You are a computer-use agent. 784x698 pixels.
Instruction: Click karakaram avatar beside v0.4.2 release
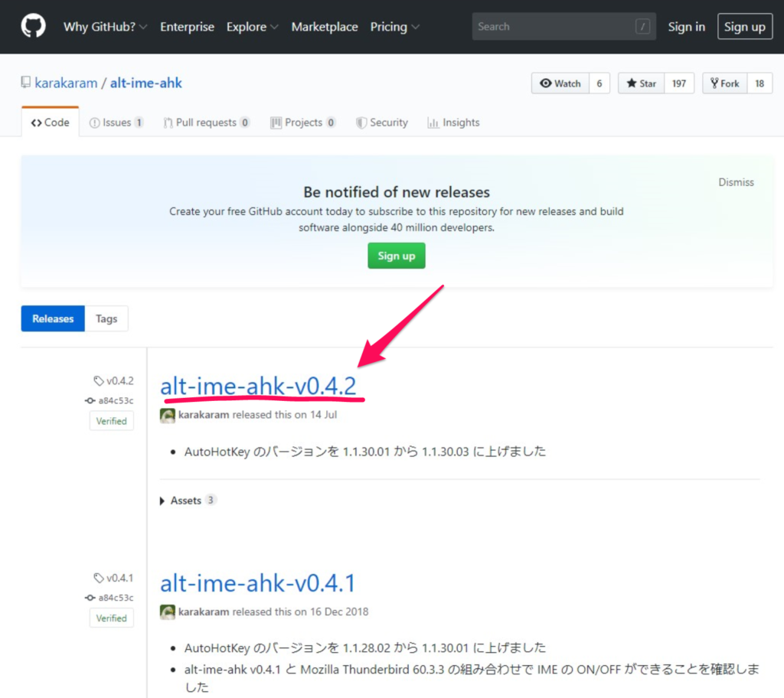[x=168, y=415]
